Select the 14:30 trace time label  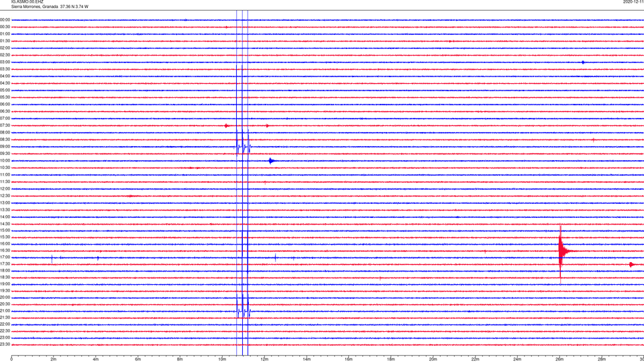click(x=5, y=224)
